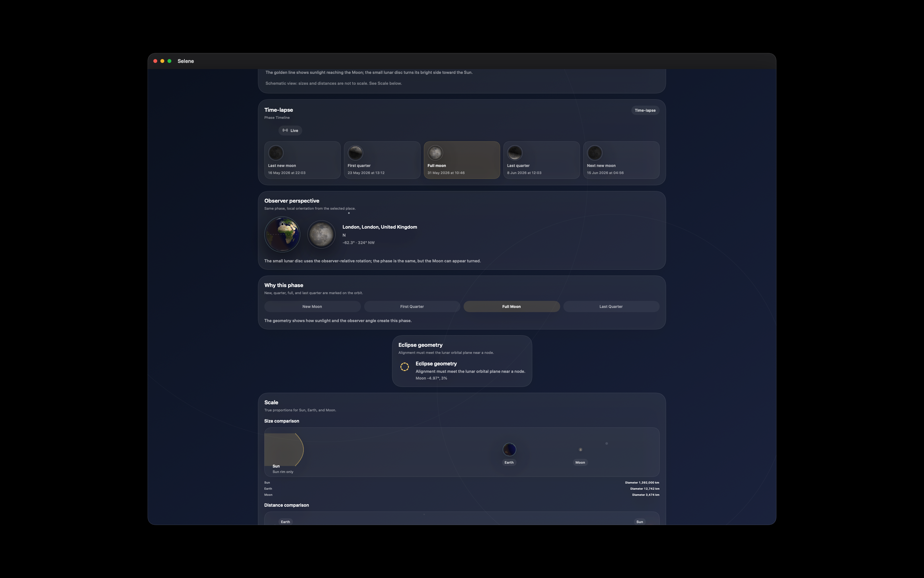Click the Last quarter moon icon
The width and height of the screenshot is (924, 578).
[515, 153]
